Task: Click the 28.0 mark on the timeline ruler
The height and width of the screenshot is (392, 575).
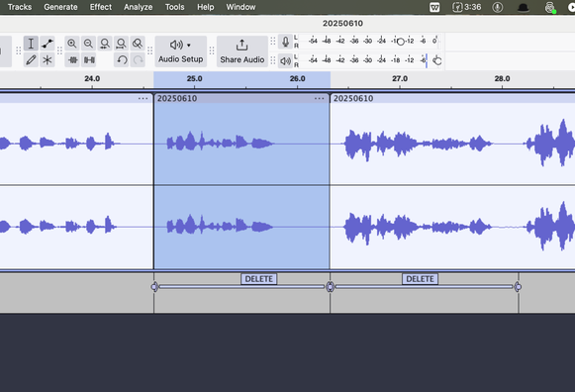Action: (x=502, y=79)
